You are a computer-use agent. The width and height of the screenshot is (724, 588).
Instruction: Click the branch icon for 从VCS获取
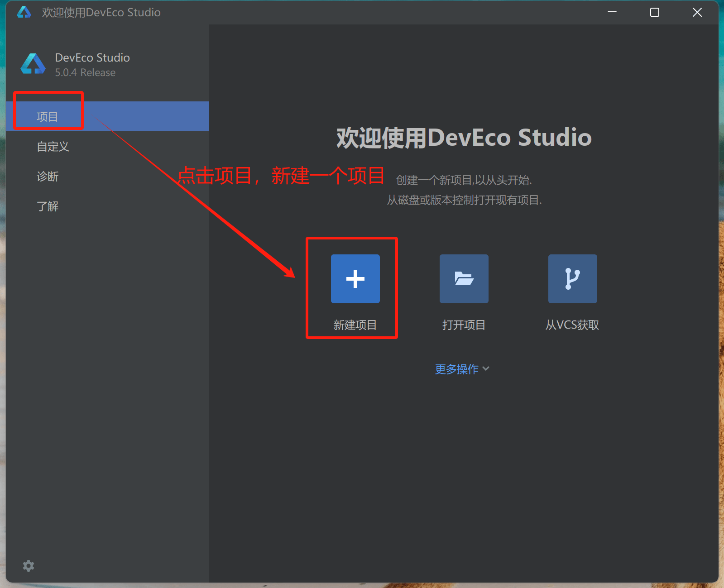572,278
